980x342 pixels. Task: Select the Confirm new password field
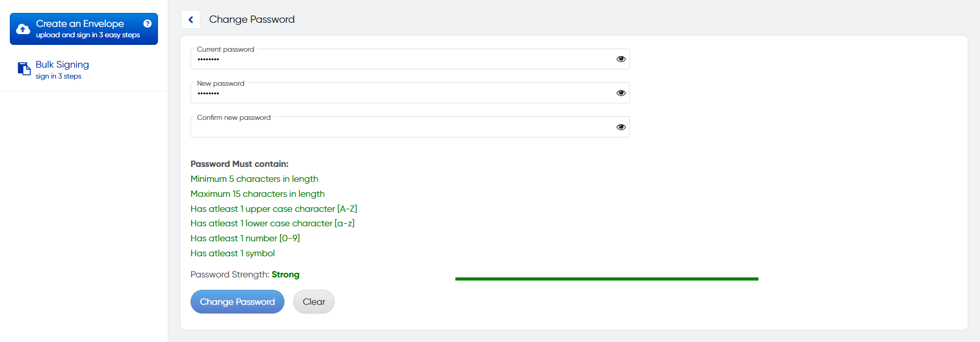(403, 128)
